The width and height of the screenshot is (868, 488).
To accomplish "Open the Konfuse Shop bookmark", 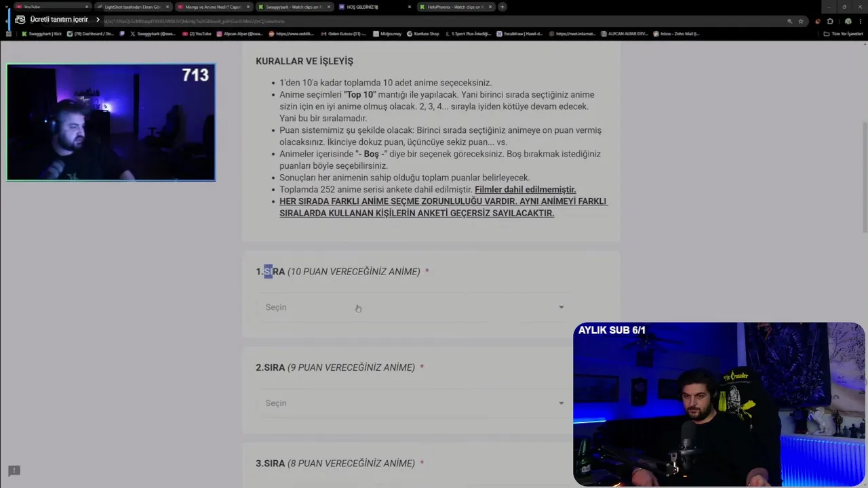I will (423, 33).
